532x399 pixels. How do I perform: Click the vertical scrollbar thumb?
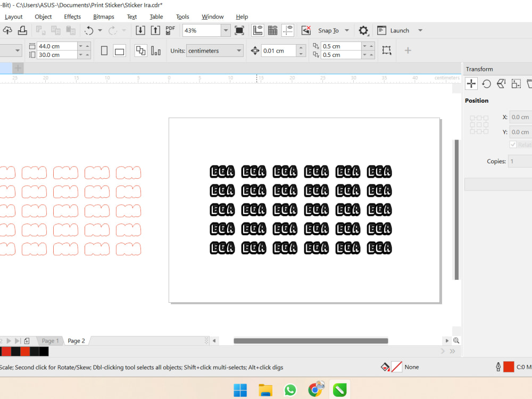point(456,210)
